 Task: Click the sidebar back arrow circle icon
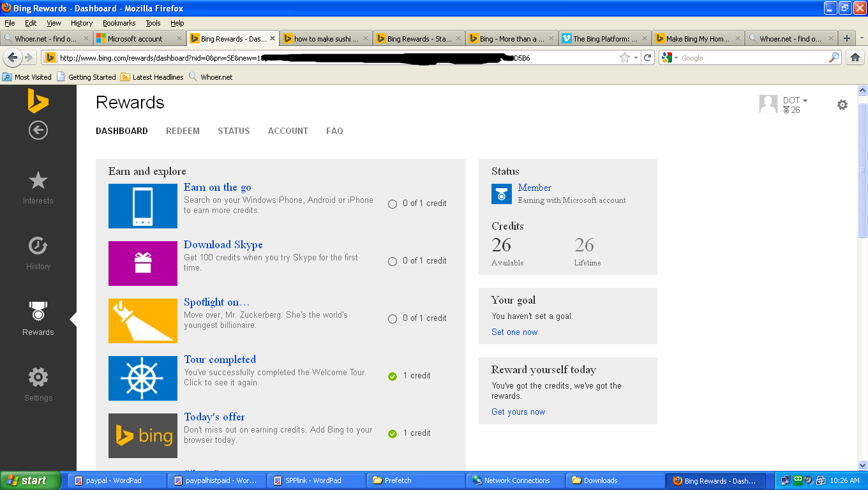click(x=38, y=130)
